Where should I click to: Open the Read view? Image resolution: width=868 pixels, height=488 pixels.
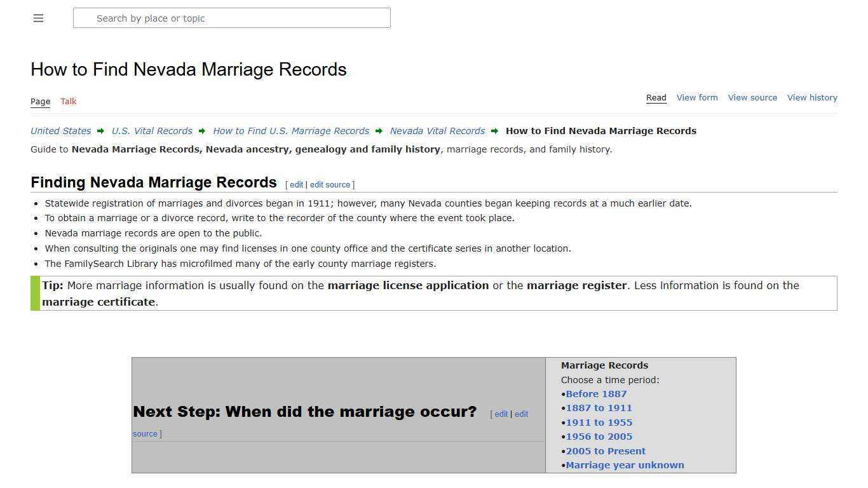(656, 97)
